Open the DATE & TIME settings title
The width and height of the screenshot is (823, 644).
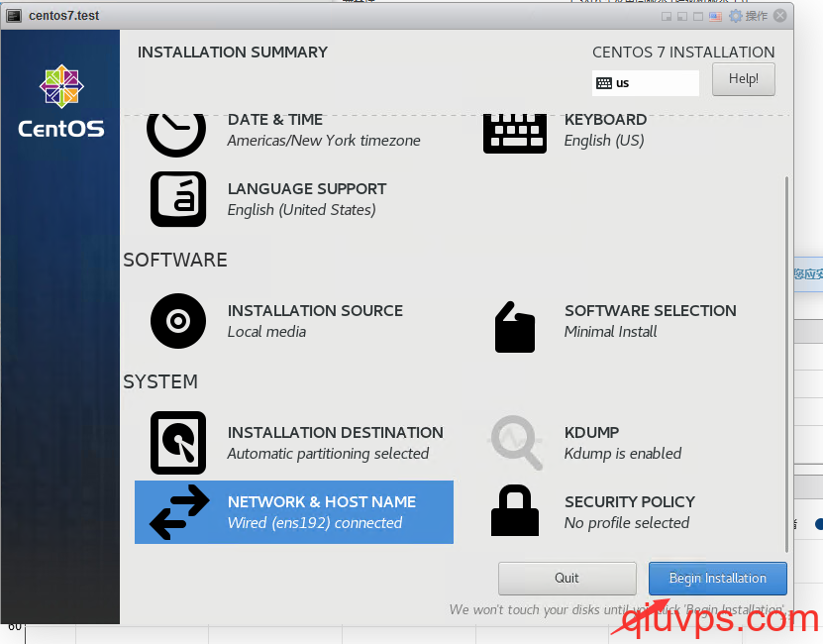[275, 120]
